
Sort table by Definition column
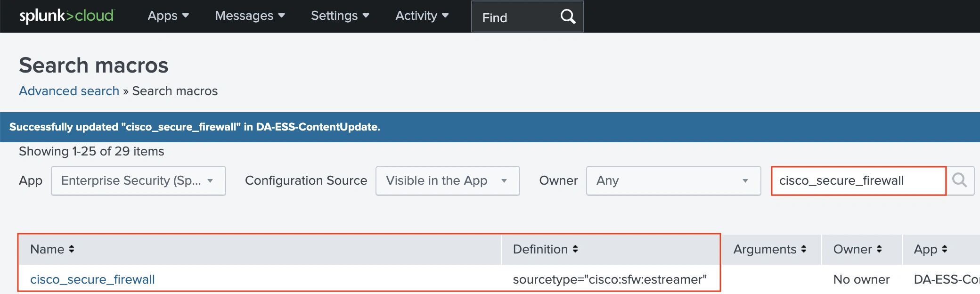click(545, 249)
